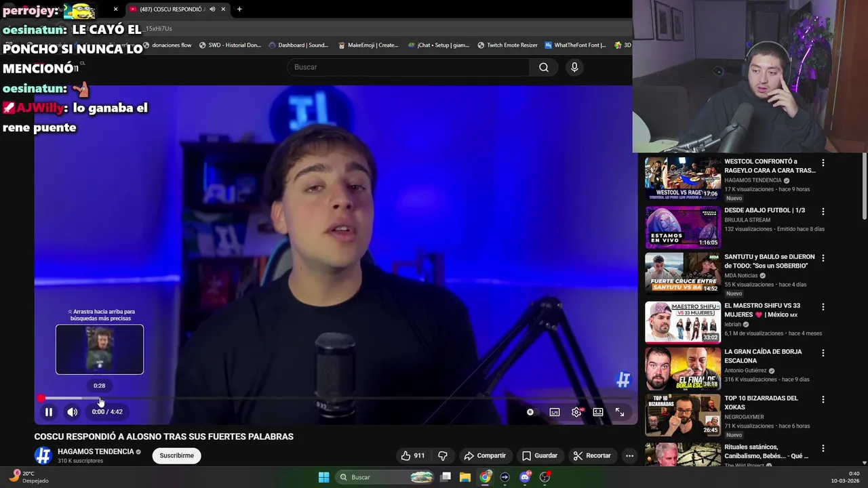Open File Explorer from taskbar

(465, 477)
